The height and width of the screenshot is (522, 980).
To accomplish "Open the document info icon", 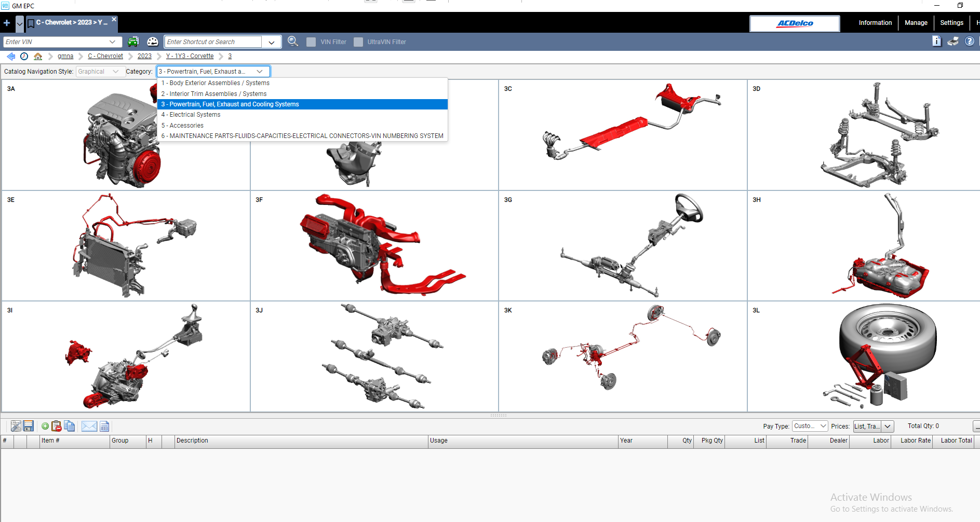I will (x=936, y=41).
